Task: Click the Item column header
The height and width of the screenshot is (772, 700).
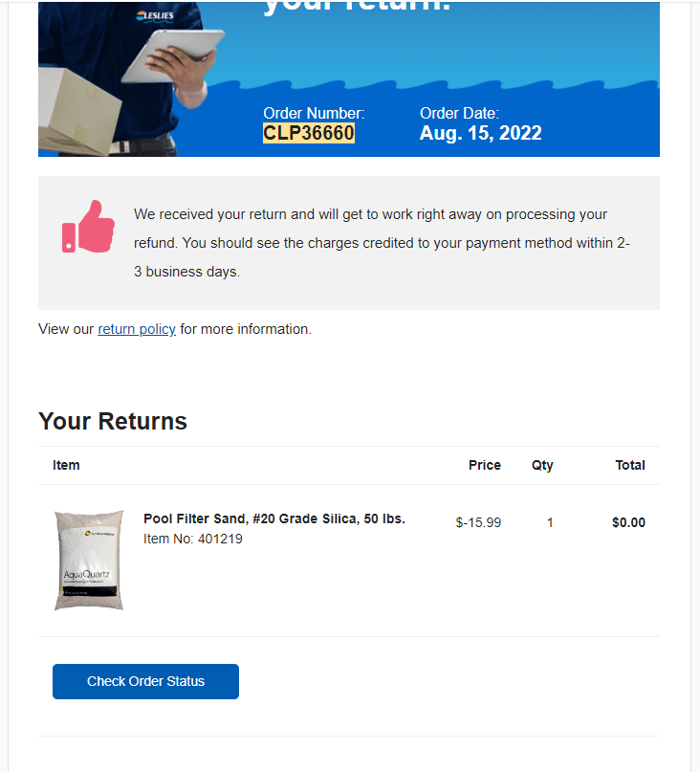Action: tap(66, 465)
